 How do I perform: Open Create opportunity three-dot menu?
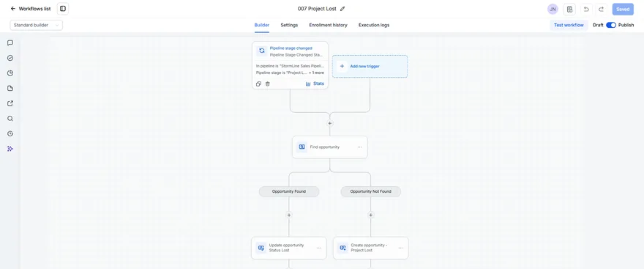(400, 248)
